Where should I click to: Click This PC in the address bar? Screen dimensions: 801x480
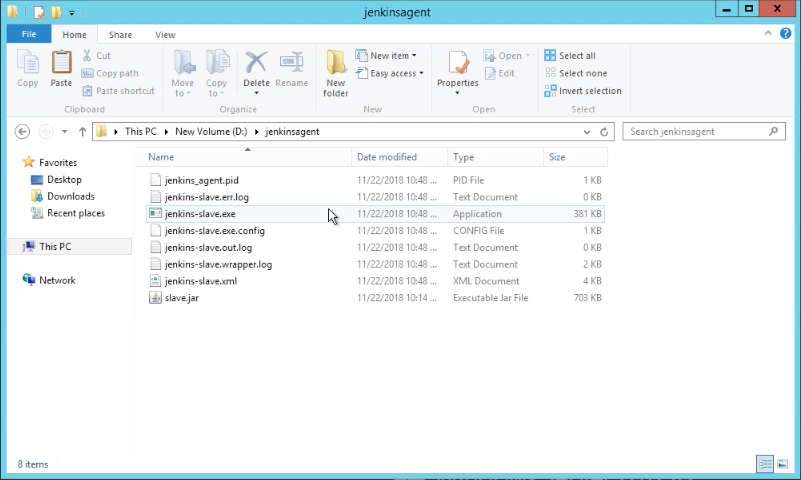(x=141, y=131)
